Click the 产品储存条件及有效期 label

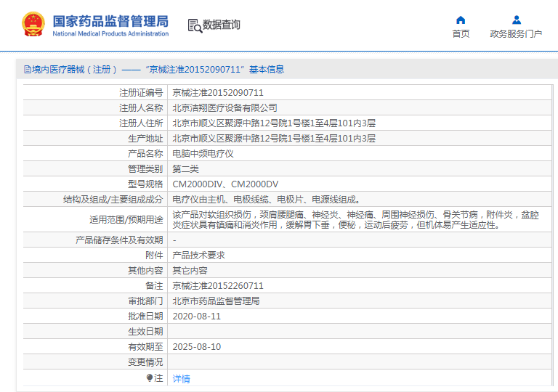(119, 240)
